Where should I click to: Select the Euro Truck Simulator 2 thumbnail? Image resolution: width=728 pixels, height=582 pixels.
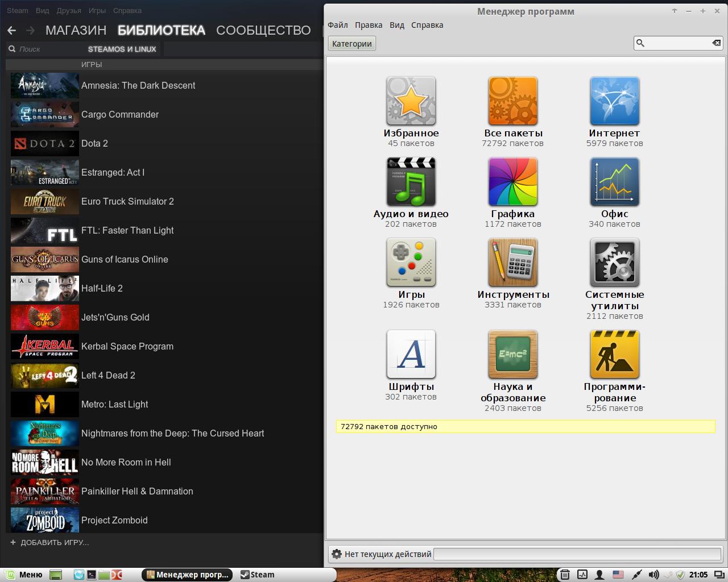pyautogui.click(x=45, y=202)
